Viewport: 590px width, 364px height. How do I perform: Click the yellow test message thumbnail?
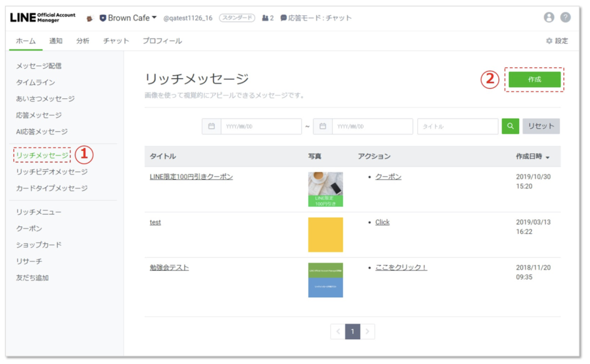coord(325,234)
